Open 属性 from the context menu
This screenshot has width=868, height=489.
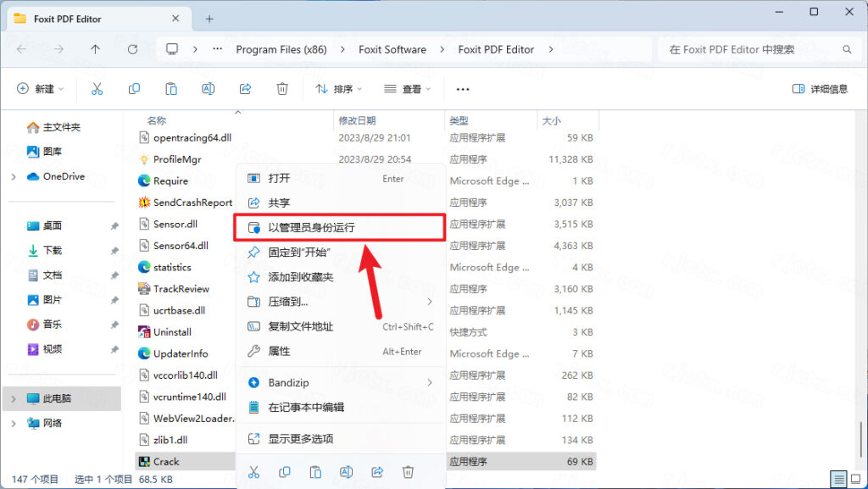click(341, 351)
